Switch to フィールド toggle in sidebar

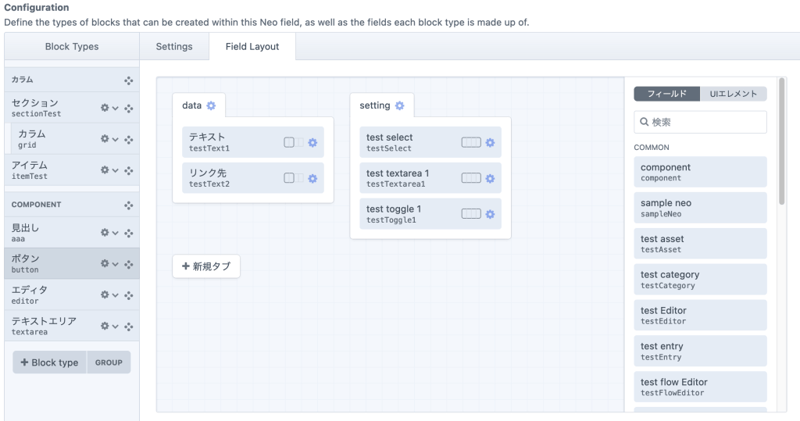pyautogui.click(x=666, y=94)
